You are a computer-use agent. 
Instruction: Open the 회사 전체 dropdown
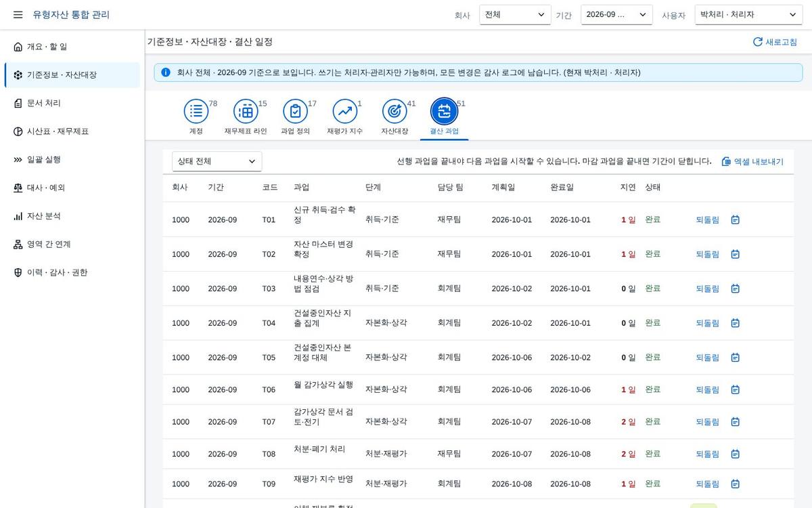pos(515,15)
